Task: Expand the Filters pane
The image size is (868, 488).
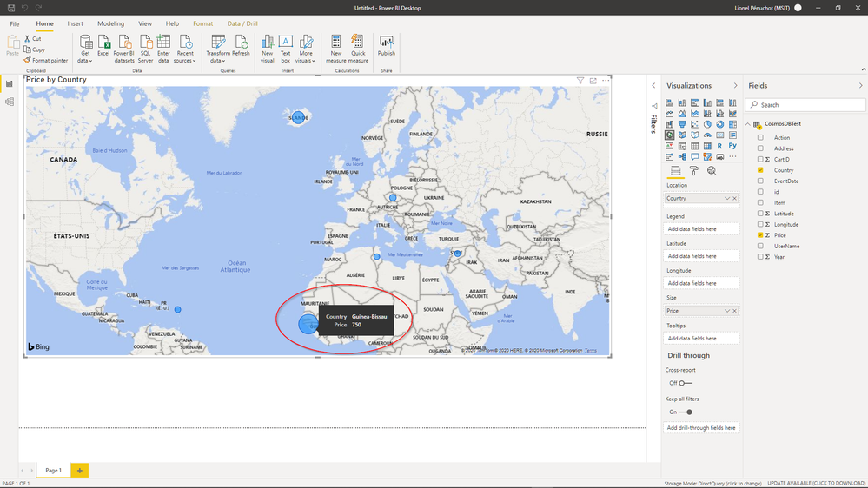Action: 653,86
